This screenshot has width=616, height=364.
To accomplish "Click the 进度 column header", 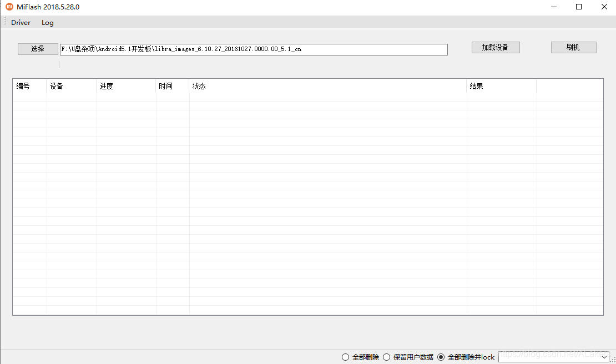I will pos(126,86).
